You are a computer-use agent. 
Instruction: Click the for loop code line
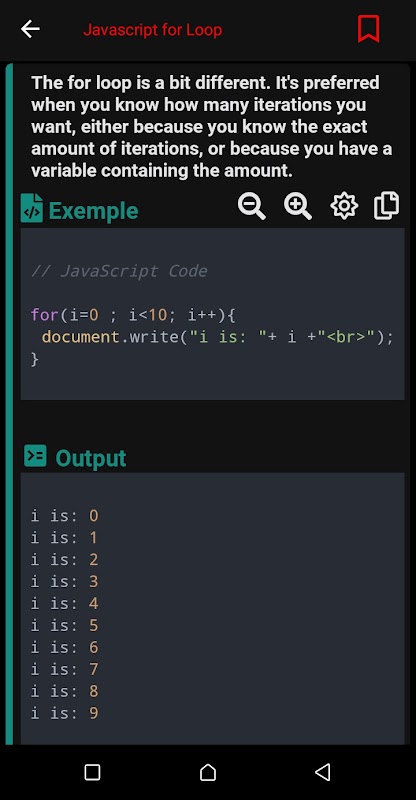click(133, 315)
